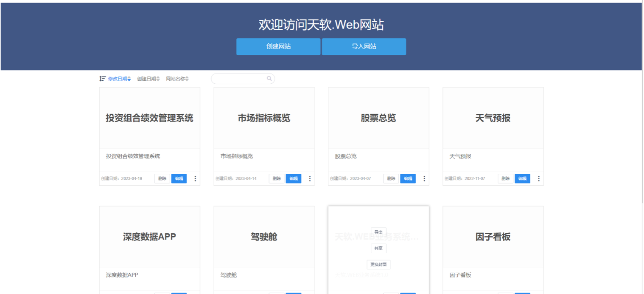Select 共享 in the card popup menu

point(378,249)
